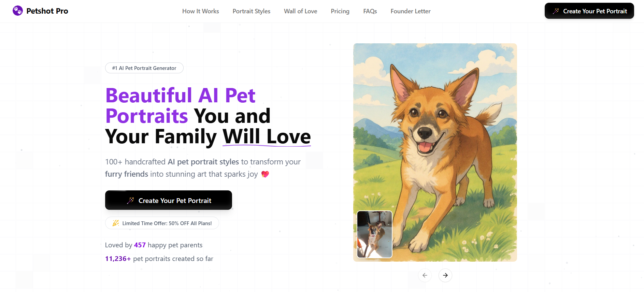This screenshot has height=292, width=644.
Task: Click the party popper icon beside Limited Time Offer
Action: pos(116,223)
